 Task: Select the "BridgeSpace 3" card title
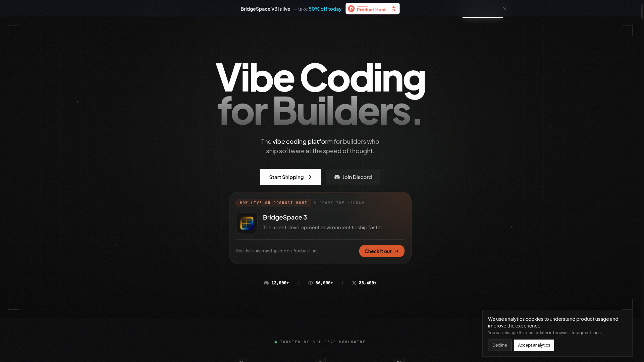(285, 217)
